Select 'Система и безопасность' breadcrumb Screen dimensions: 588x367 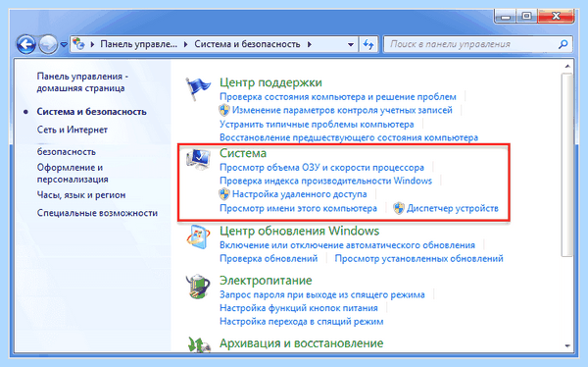click(247, 44)
